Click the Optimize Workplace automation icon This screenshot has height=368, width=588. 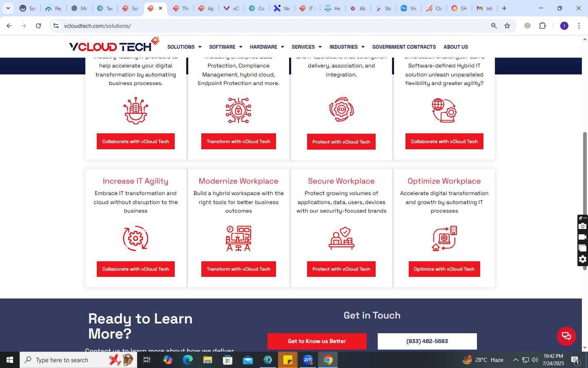point(444,238)
